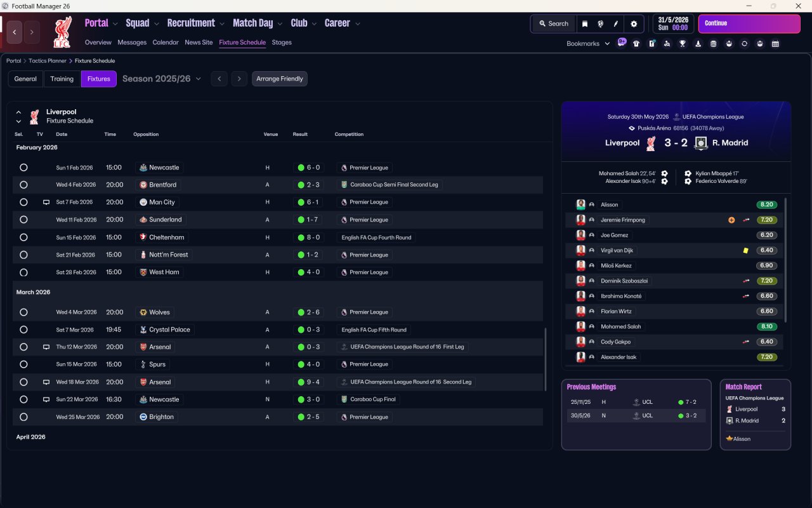This screenshot has width=812, height=508.
Task: Select the radio button for the Brentford fixture
Action: (23, 185)
